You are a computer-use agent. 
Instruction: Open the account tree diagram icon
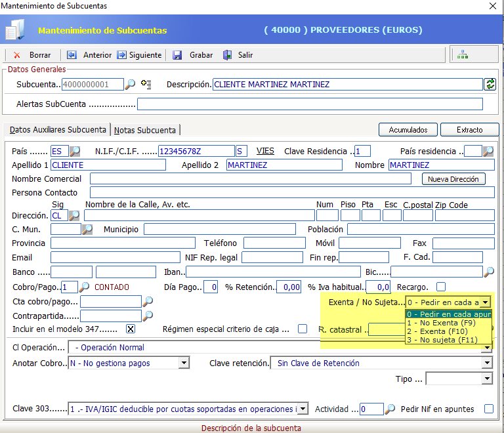click(x=463, y=54)
